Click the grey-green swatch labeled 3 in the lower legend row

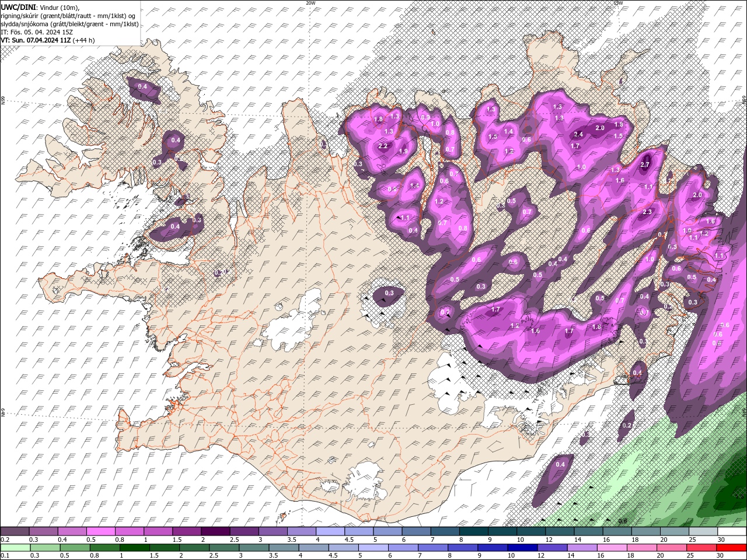tap(254, 548)
